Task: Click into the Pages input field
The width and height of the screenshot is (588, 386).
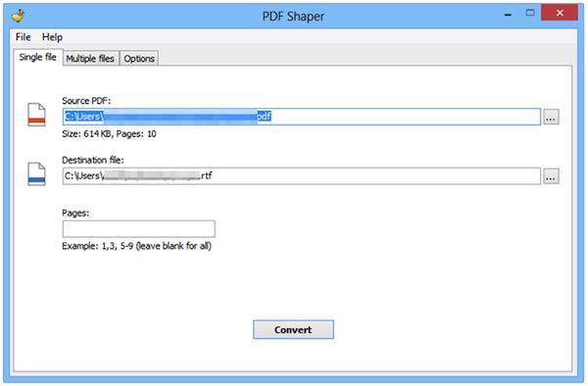Action: (139, 228)
